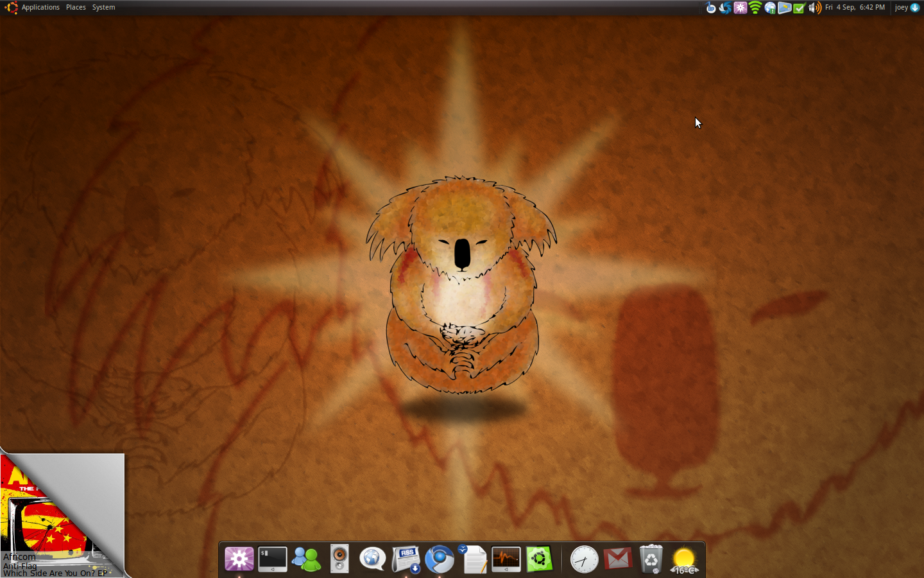Open the Terminal from the dock

(x=273, y=559)
